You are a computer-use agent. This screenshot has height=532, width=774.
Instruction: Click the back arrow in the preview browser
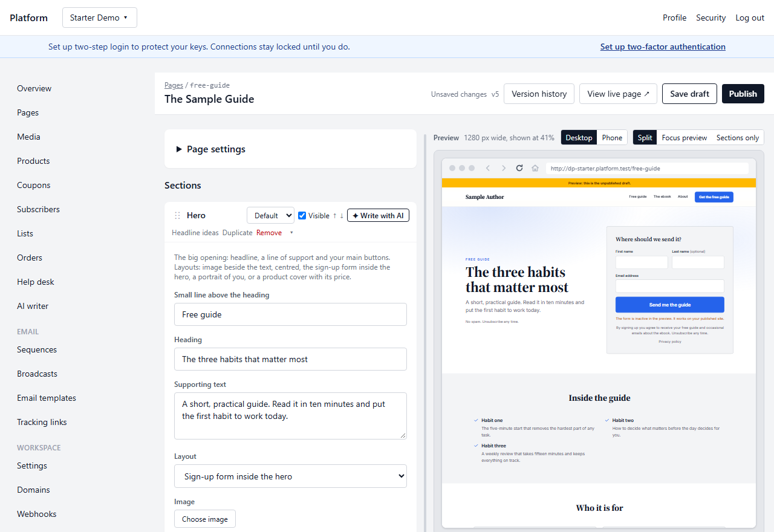point(488,168)
